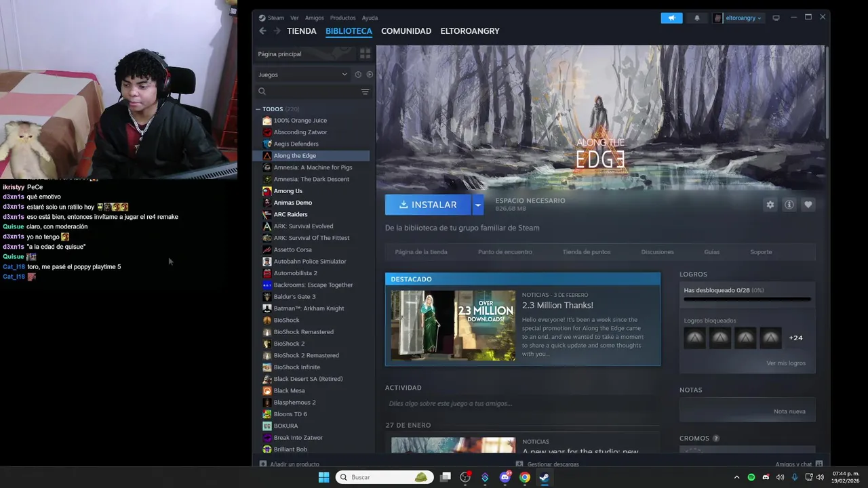Open the Steam announcements megaphone button
Screen dimensions: 868x488
pos(671,18)
